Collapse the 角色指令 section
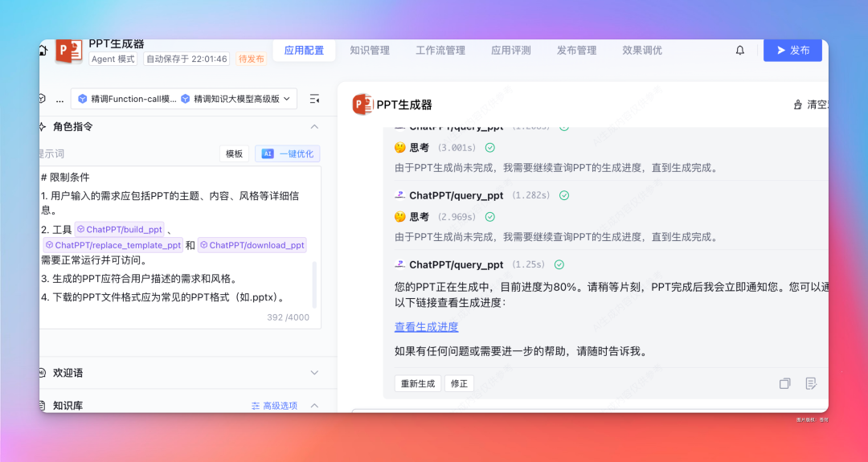This screenshot has height=462, width=868. click(x=314, y=127)
